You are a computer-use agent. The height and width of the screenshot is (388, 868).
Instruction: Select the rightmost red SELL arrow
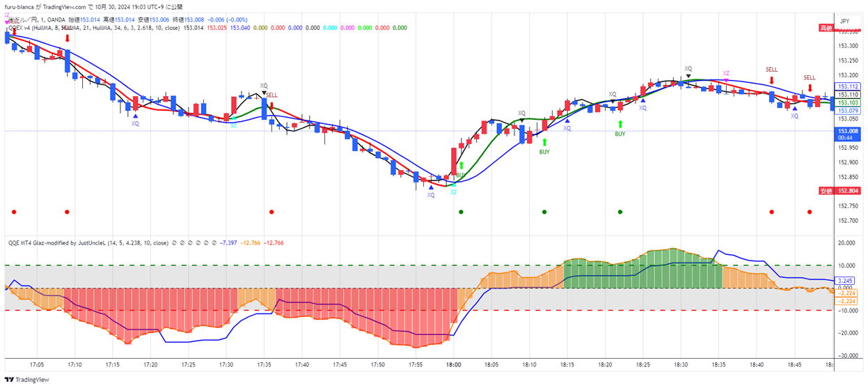pyautogui.click(x=810, y=88)
